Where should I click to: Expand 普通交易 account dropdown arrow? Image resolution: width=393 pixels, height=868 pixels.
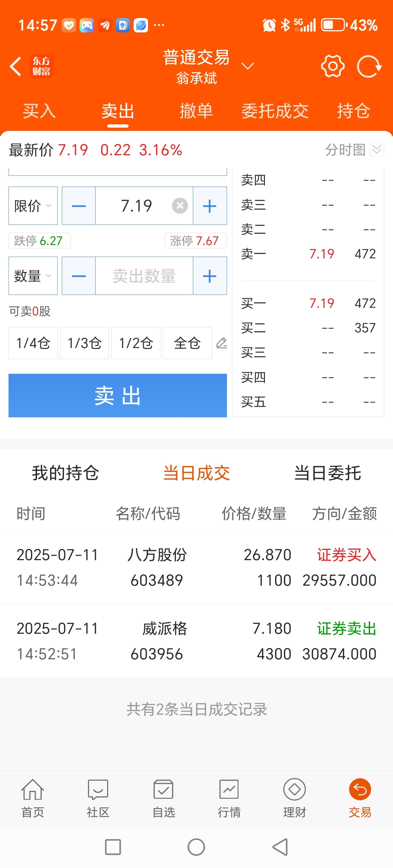(248, 66)
